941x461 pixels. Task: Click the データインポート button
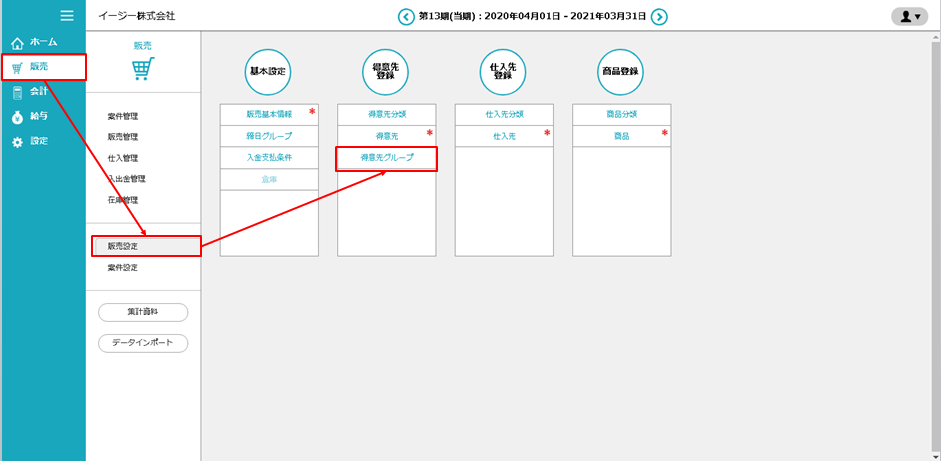[x=143, y=343]
